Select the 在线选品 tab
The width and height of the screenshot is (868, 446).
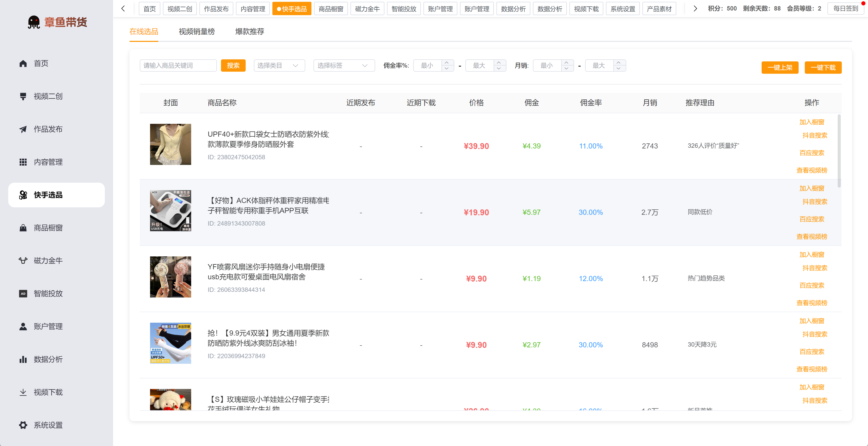(x=144, y=32)
